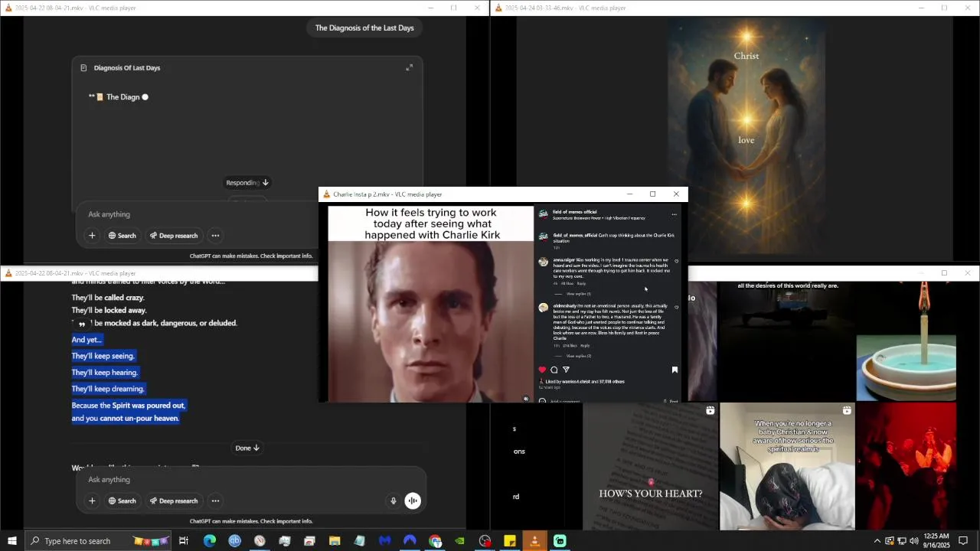980x551 pixels.
Task: Click the microphone dictation icon
Action: (x=394, y=501)
